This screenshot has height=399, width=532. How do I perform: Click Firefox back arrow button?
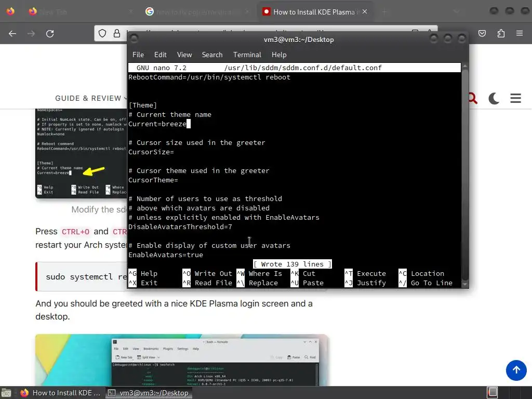12,33
